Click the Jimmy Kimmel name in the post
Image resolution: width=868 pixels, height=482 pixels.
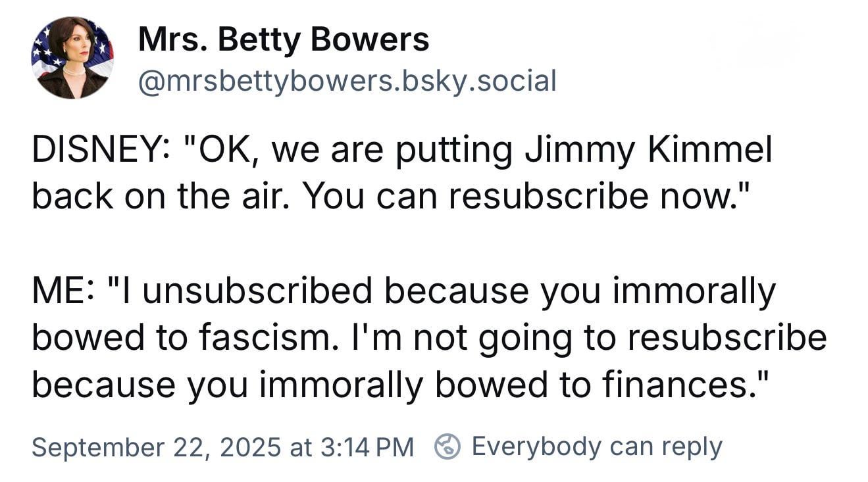[648, 151]
